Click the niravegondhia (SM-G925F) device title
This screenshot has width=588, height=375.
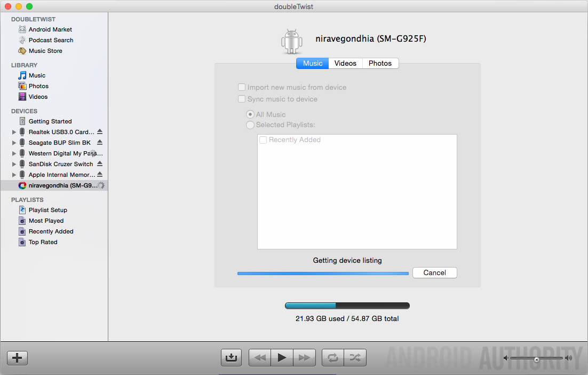(370, 38)
